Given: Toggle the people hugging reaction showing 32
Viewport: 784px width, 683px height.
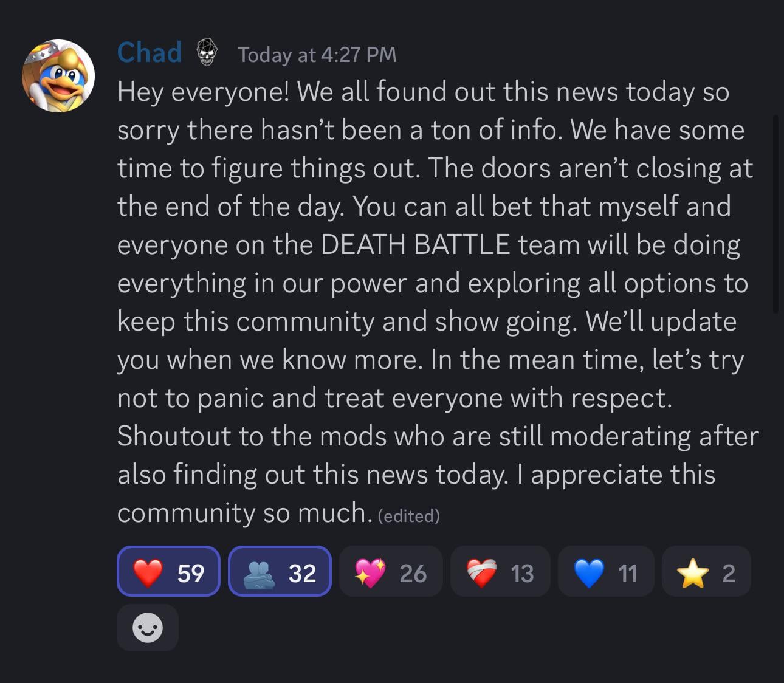Looking at the screenshot, I should (280, 571).
